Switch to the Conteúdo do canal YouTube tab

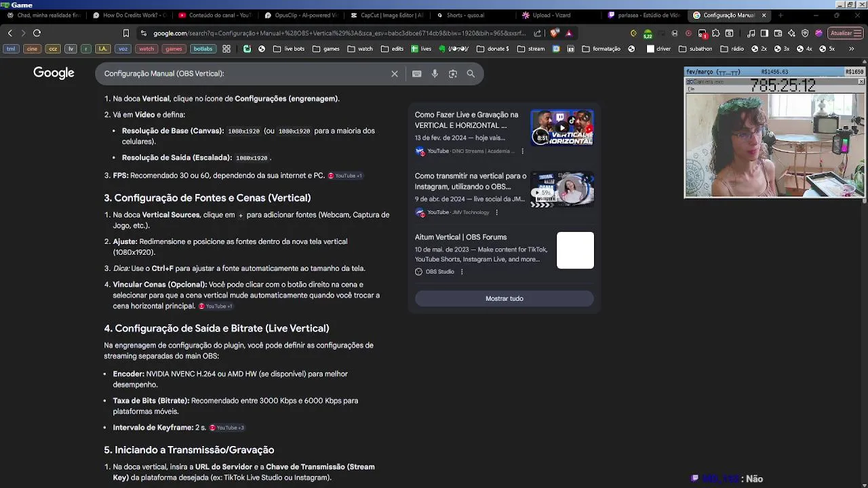pos(215,15)
